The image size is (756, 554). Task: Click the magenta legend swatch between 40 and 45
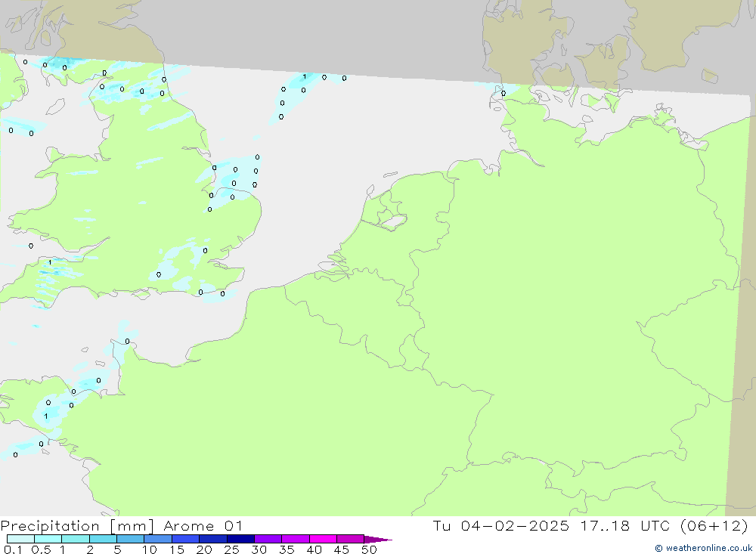pyautogui.click(x=323, y=539)
